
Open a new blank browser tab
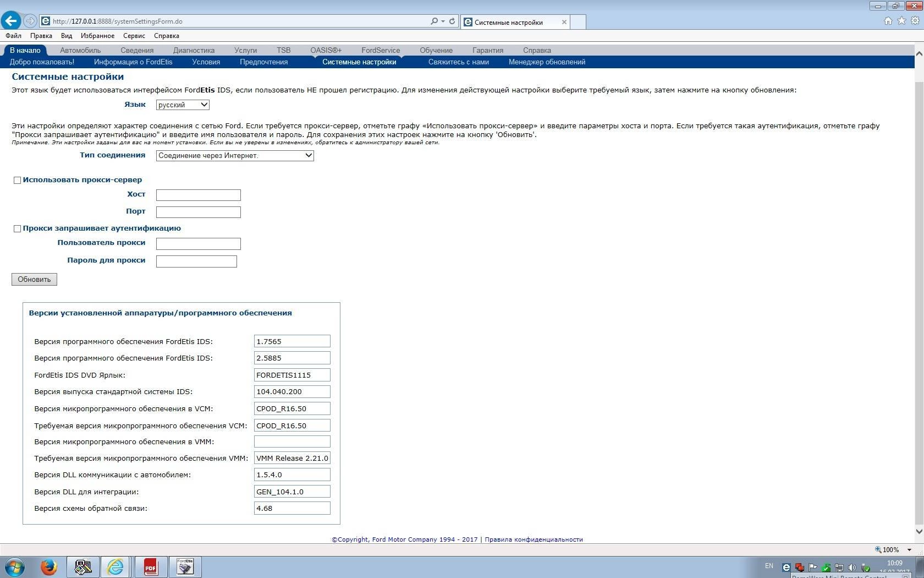(x=578, y=22)
